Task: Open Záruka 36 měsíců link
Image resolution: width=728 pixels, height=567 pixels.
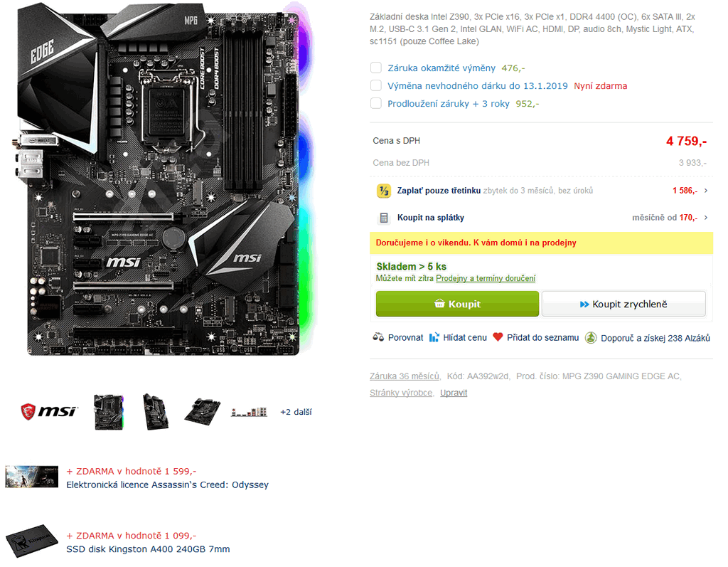Action: pos(405,376)
